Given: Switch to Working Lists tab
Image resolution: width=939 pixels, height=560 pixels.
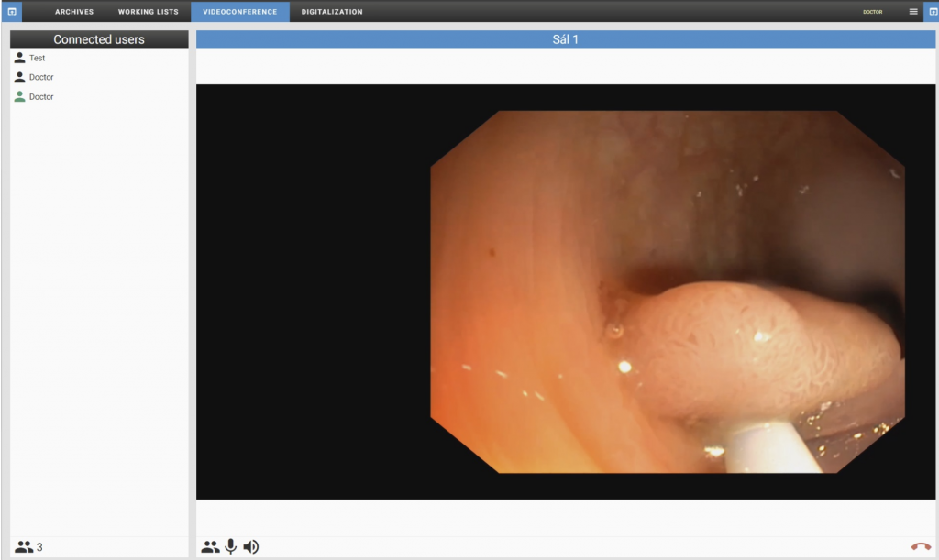Looking at the screenshot, I should point(149,12).
